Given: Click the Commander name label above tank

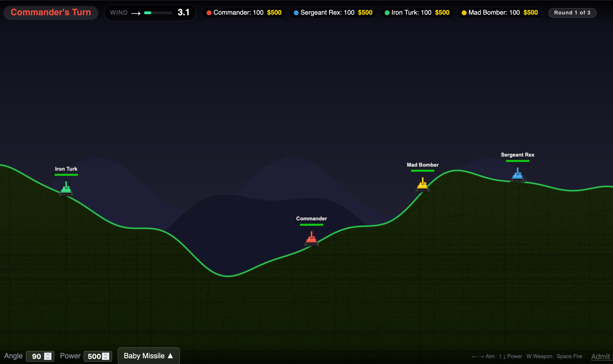Looking at the screenshot, I should 311,219.
